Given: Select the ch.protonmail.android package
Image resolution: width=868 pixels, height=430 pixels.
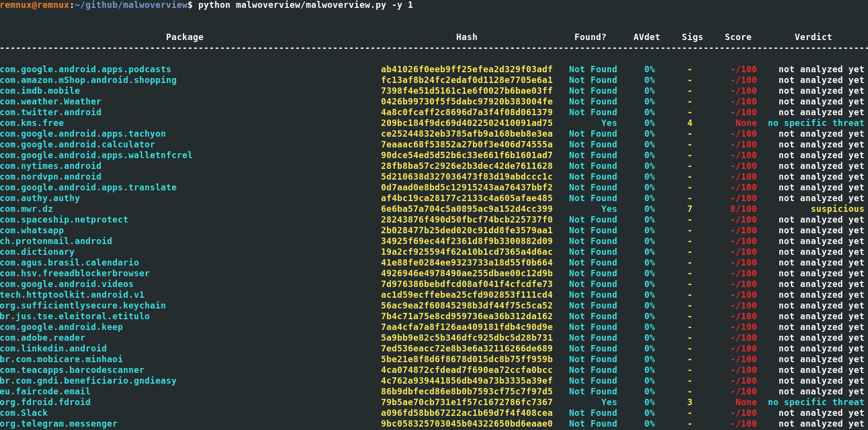Looking at the screenshot, I should click(56, 241).
